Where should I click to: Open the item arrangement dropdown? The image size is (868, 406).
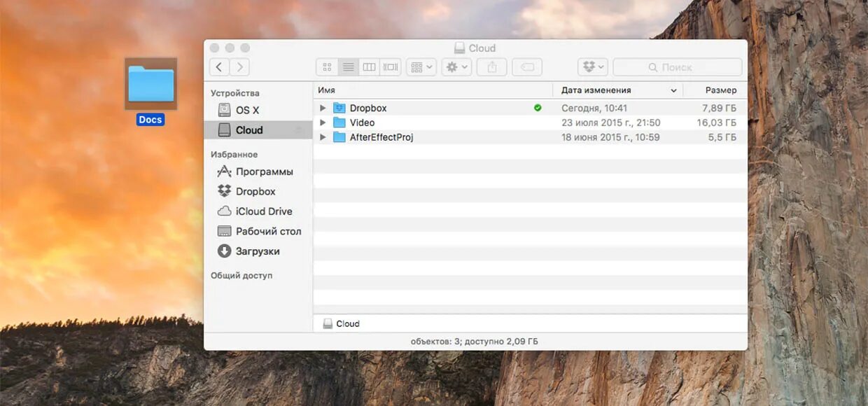pyautogui.click(x=422, y=67)
